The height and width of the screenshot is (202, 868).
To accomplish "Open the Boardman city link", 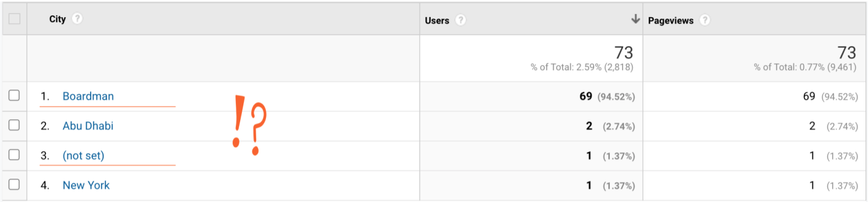I will [x=88, y=96].
